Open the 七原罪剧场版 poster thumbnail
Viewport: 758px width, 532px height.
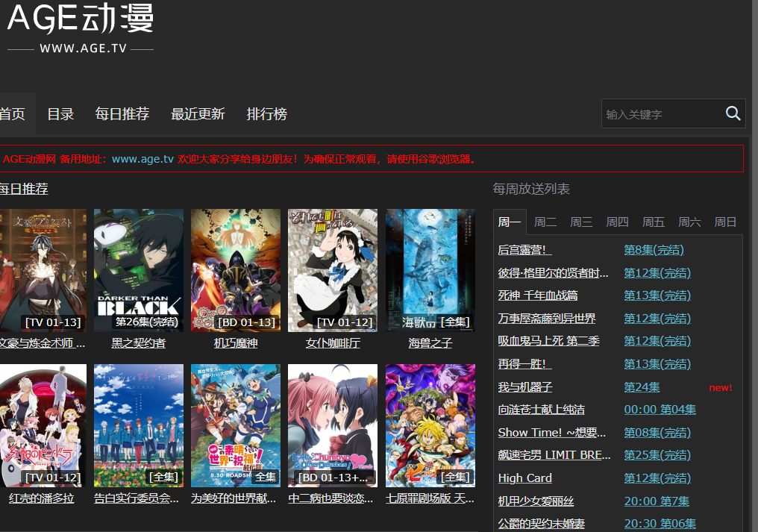point(430,425)
